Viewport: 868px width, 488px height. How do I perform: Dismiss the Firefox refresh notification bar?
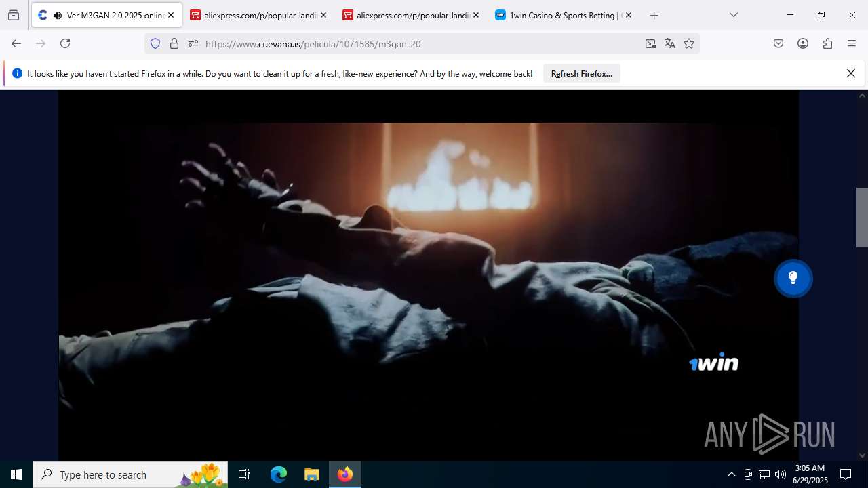pyautogui.click(x=851, y=73)
